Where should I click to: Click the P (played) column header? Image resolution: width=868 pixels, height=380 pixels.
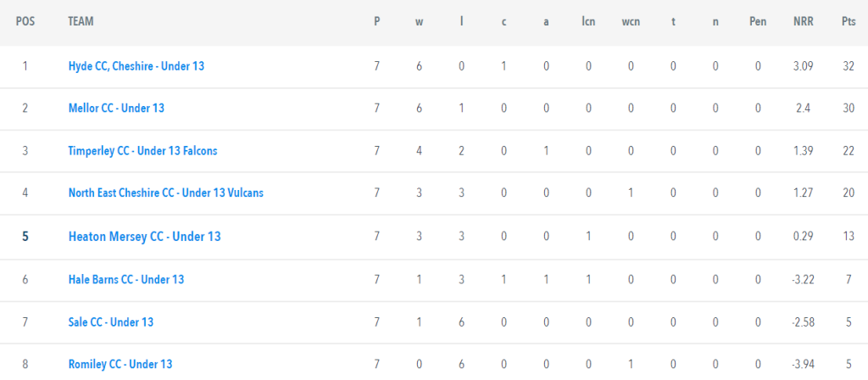(377, 22)
